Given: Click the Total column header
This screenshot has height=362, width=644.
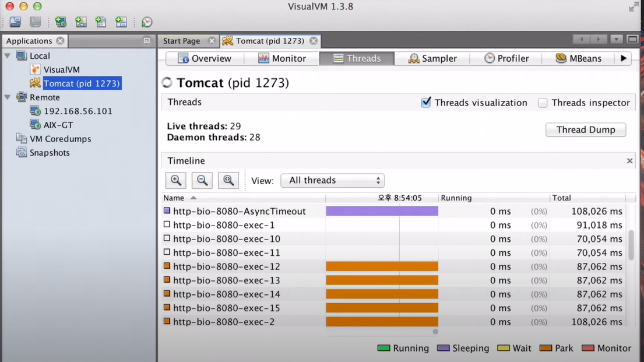Looking at the screenshot, I should (x=587, y=198).
